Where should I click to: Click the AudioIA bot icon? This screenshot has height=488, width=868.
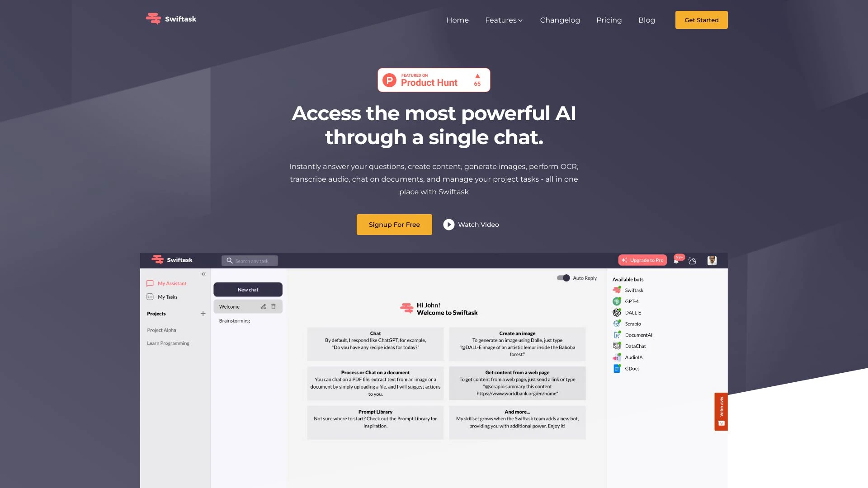point(617,357)
